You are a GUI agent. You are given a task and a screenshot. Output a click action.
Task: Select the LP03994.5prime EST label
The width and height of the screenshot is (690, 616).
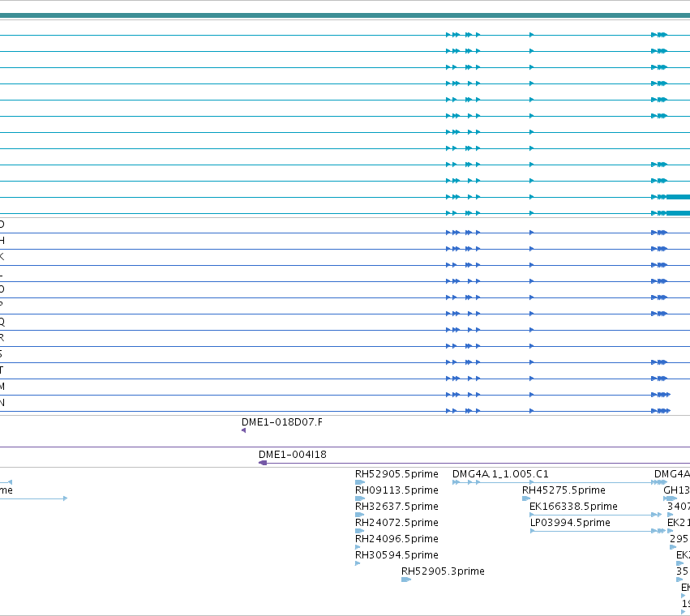[570, 523]
